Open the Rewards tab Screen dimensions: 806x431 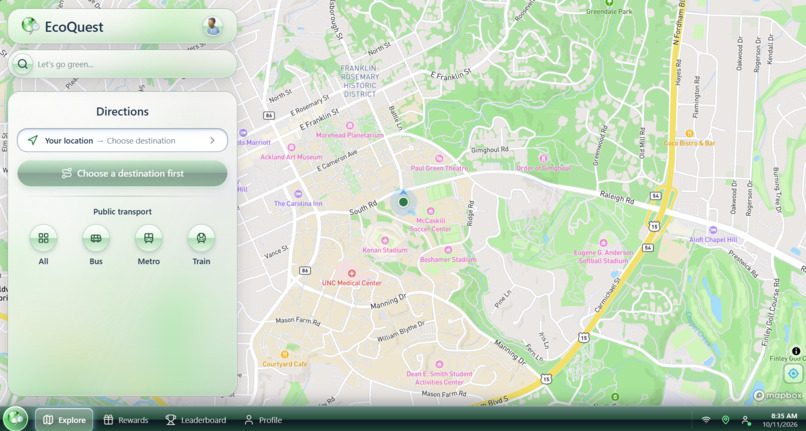tap(126, 420)
